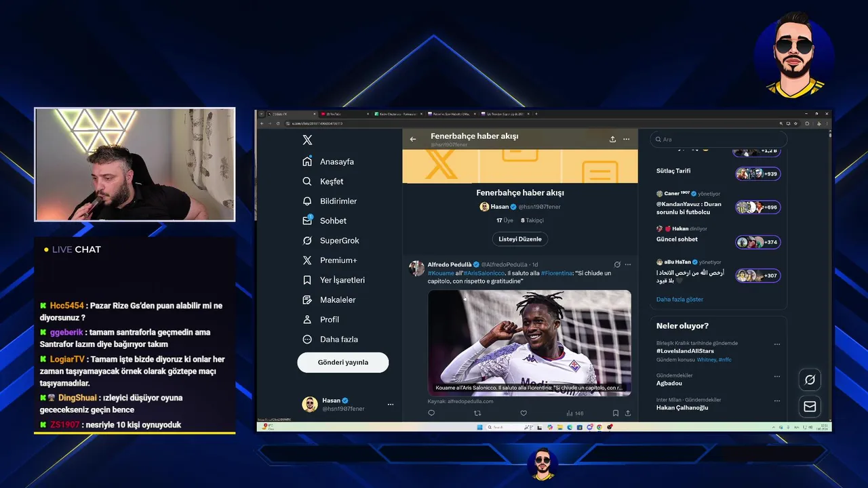
Task: Open the Sütlaç Tarifi space
Action: tap(673, 171)
